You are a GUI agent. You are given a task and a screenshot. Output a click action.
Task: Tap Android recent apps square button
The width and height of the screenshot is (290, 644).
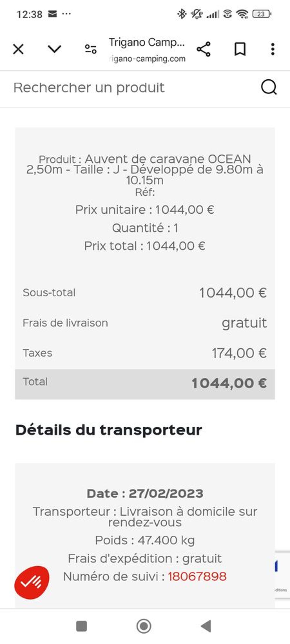[81, 626]
